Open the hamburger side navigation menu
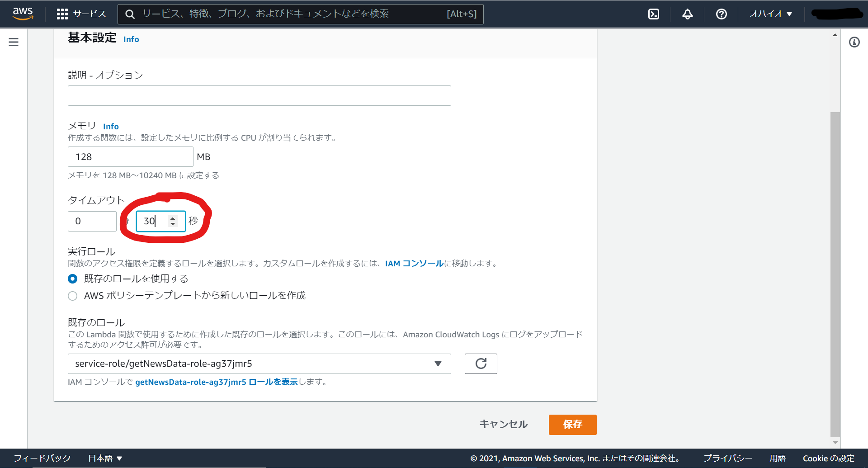The width and height of the screenshot is (868, 468). click(x=14, y=42)
